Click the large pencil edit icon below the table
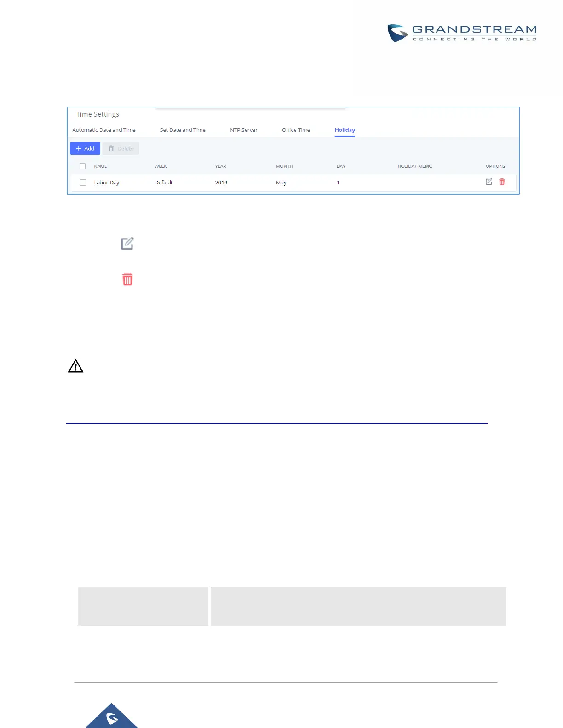Viewport: 563px width, 728px height. coord(127,243)
